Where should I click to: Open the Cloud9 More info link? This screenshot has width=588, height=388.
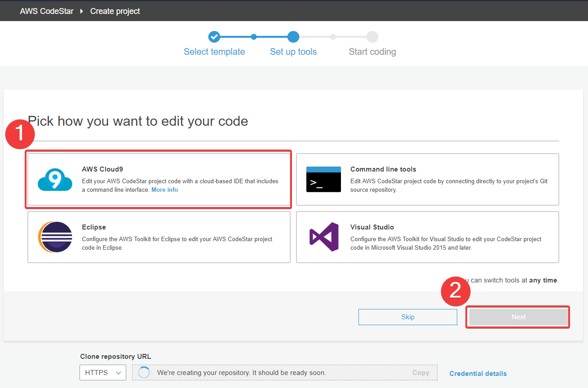[164, 190]
